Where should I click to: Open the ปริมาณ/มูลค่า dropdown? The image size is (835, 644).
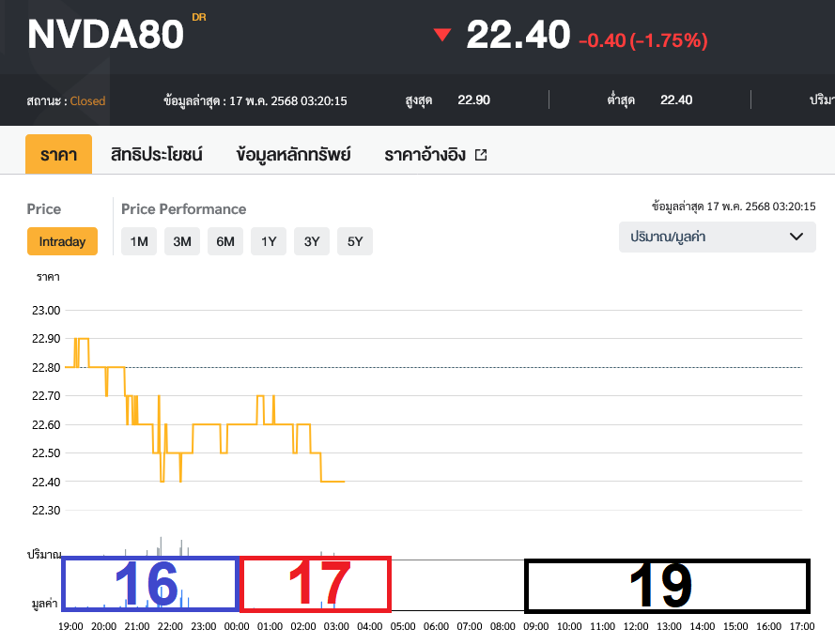[x=718, y=237]
